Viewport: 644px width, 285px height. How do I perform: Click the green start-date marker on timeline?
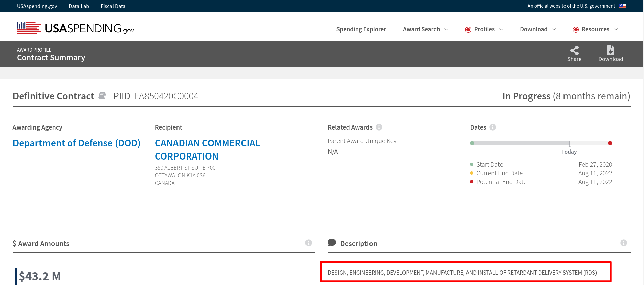(x=472, y=143)
